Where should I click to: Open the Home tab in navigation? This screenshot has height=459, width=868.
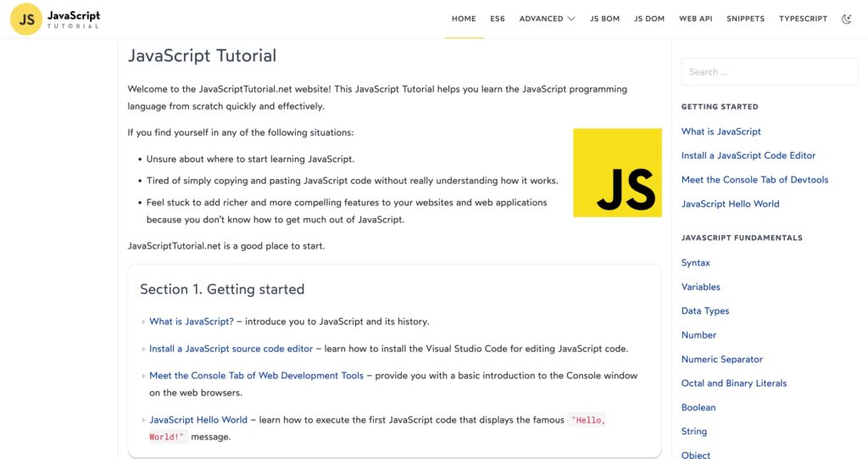tap(464, 19)
